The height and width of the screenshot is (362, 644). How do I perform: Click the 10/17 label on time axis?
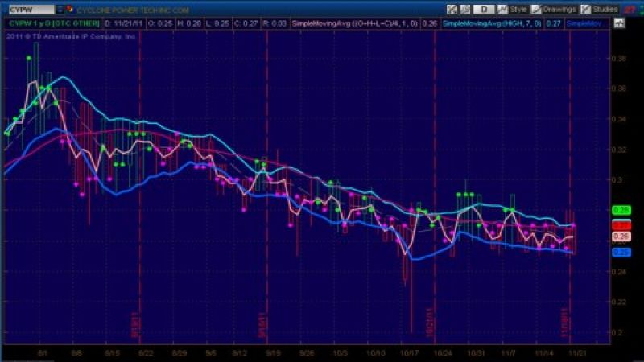click(x=409, y=353)
